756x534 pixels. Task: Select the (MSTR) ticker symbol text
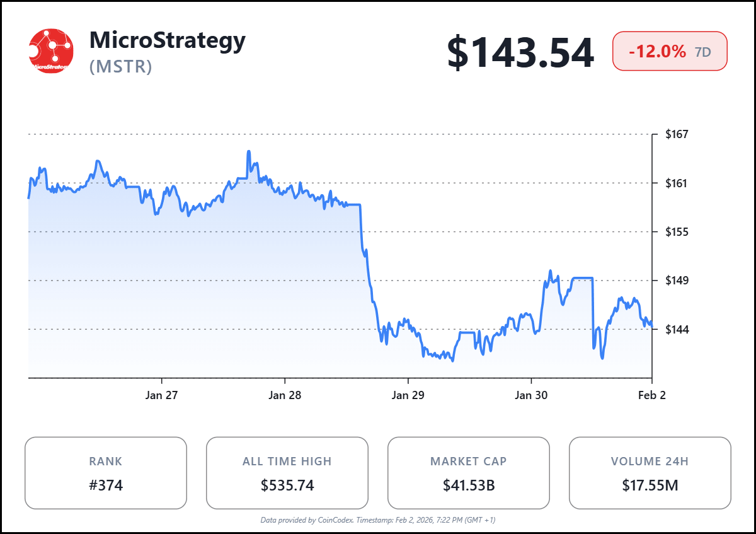[121, 66]
